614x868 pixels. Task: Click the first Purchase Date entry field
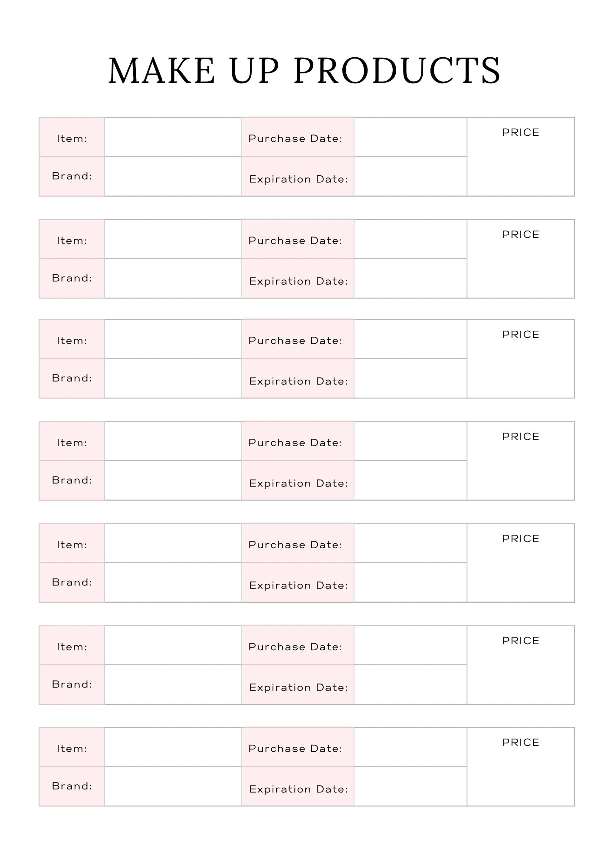point(410,137)
